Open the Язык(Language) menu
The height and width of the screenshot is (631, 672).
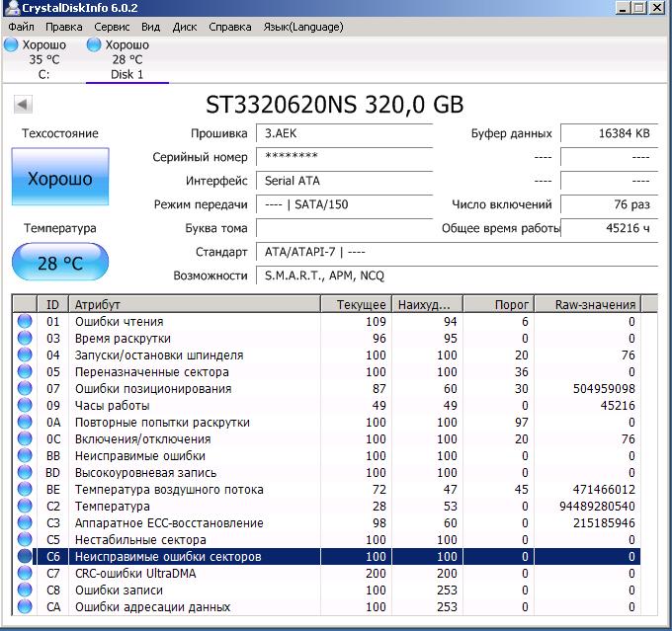click(303, 27)
